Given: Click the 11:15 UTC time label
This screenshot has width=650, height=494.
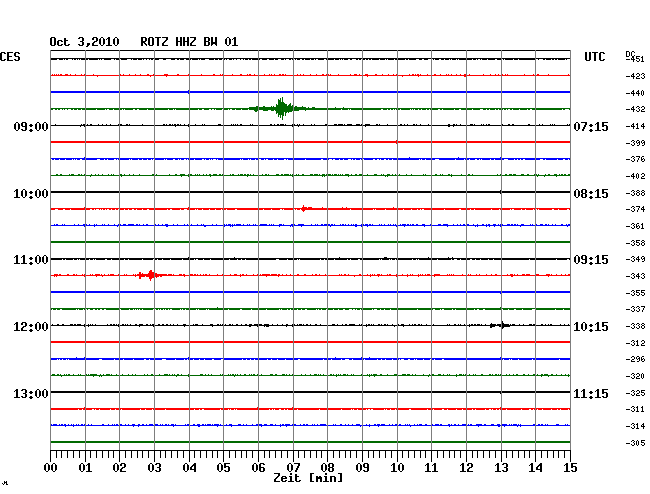Looking at the screenshot, I should (591, 393).
